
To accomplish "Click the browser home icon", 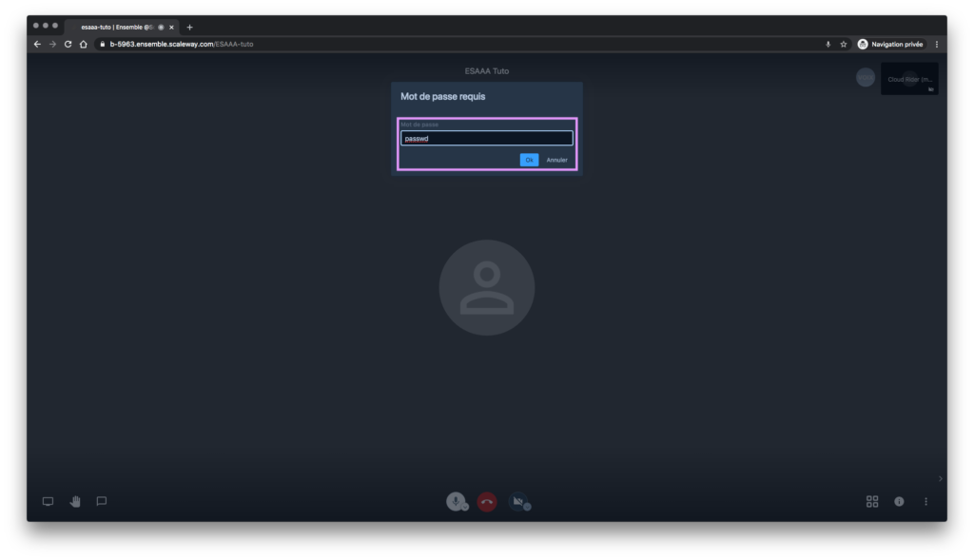I will pos(84,44).
